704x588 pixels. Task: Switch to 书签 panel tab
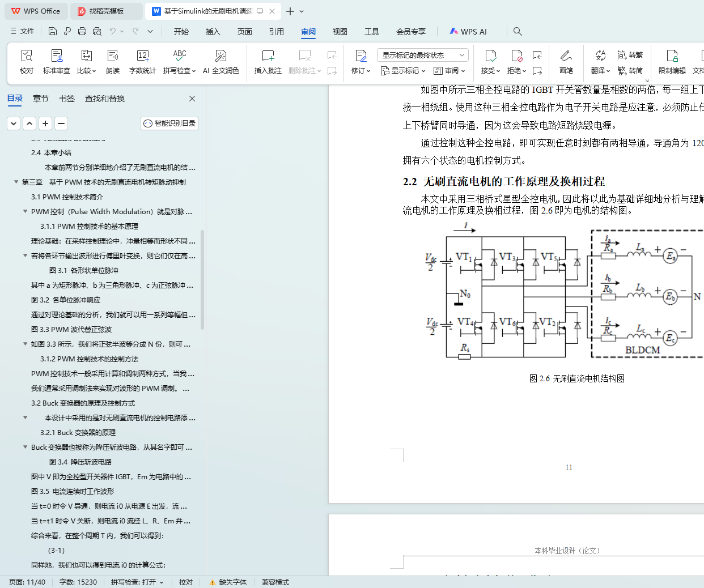pos(67,99)
